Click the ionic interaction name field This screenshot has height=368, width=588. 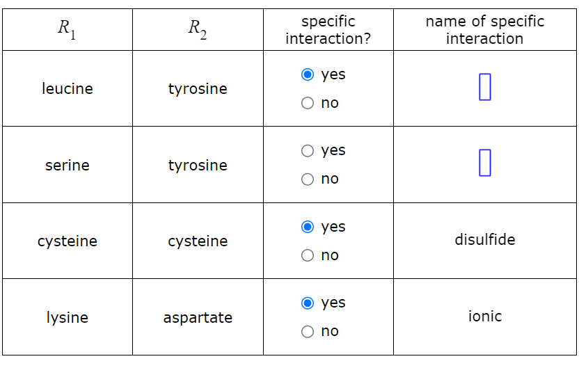(485, 317)
